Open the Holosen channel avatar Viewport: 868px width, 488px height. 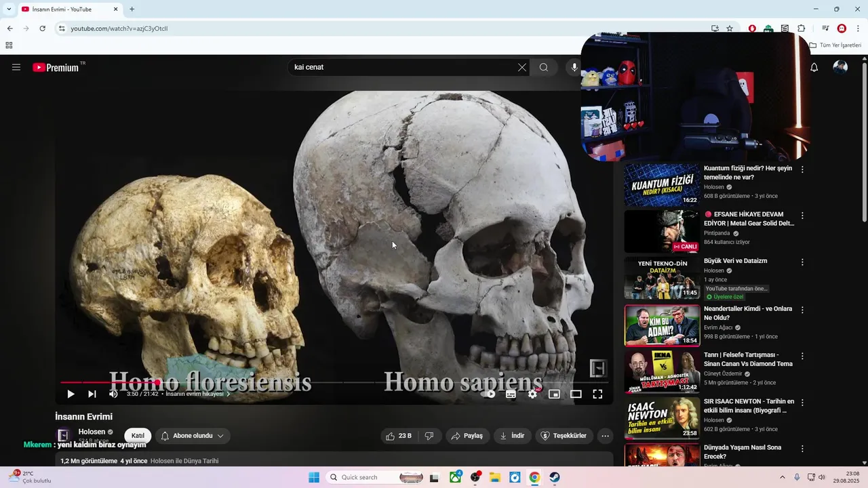tap(64, 436)
